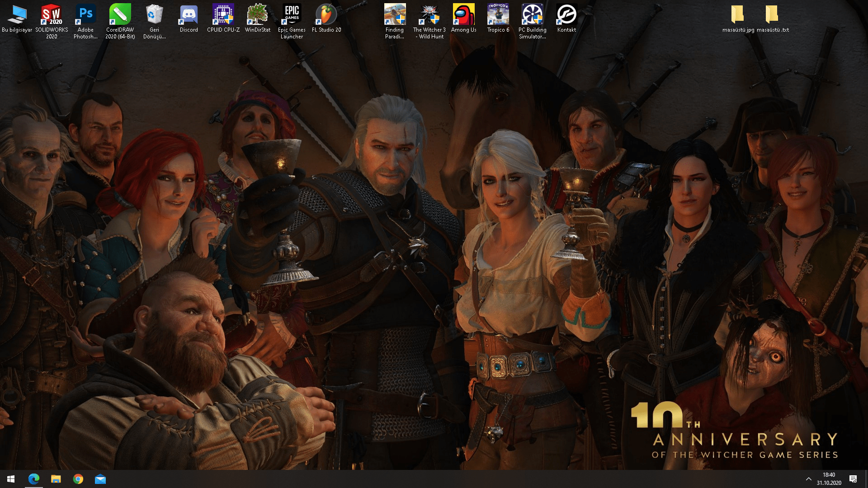Screen dimensions: 868x488
Task: Click the taskbar clock and date
Action: click(829, 479)
